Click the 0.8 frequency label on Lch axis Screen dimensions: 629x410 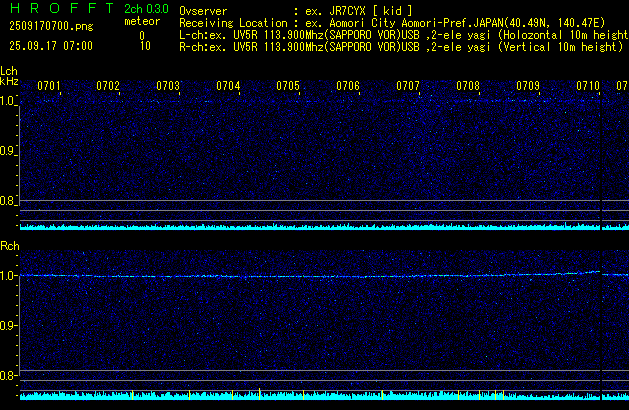[8, 201]
